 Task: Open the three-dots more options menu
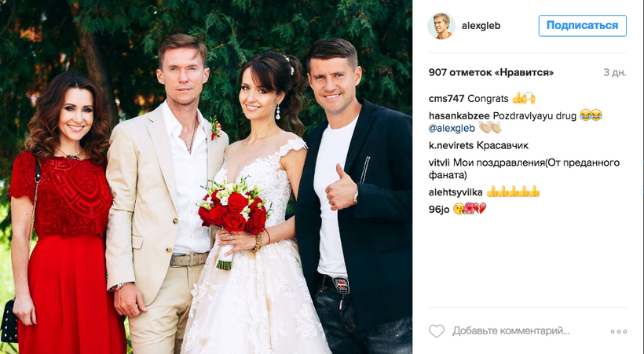pos(619,331)
